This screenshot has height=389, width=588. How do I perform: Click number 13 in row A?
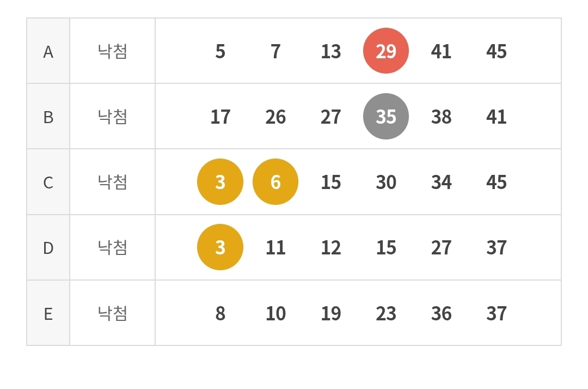(330, 51)
